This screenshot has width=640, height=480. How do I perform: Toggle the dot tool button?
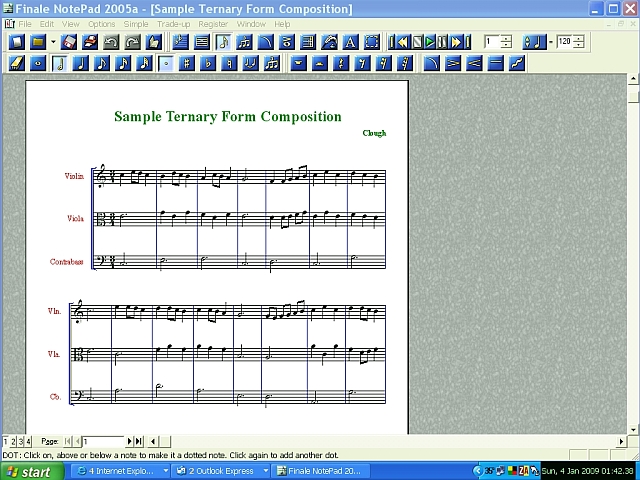tap(166, 63)
